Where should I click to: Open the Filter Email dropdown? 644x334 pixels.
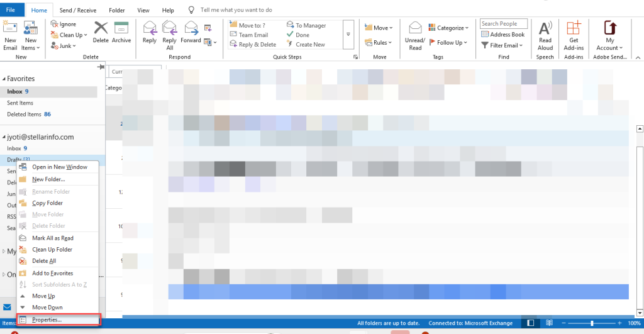(502, 45)
